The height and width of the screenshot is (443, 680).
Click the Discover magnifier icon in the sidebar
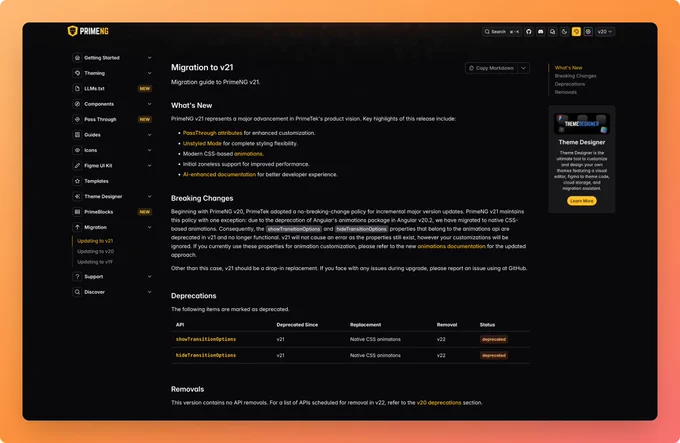(x=77, y=292)
